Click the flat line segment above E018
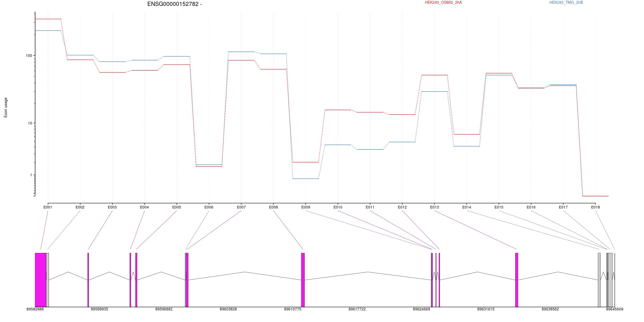 (x=595, y=196)
